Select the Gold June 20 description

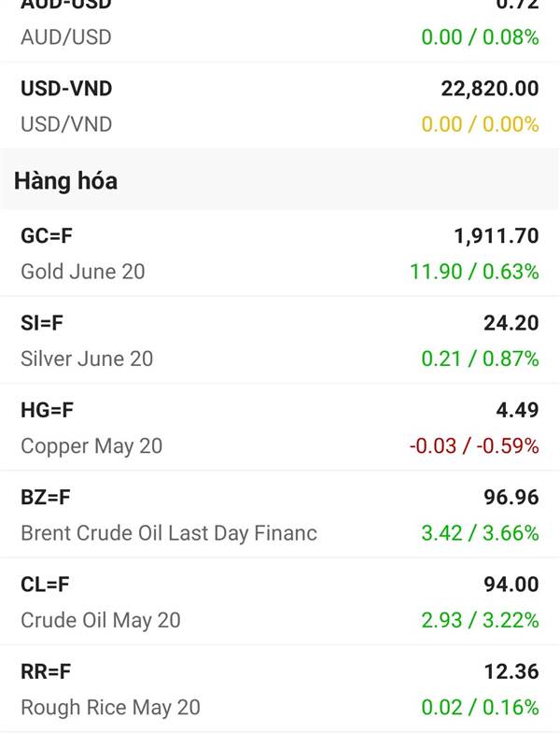[x=83, y=272]
